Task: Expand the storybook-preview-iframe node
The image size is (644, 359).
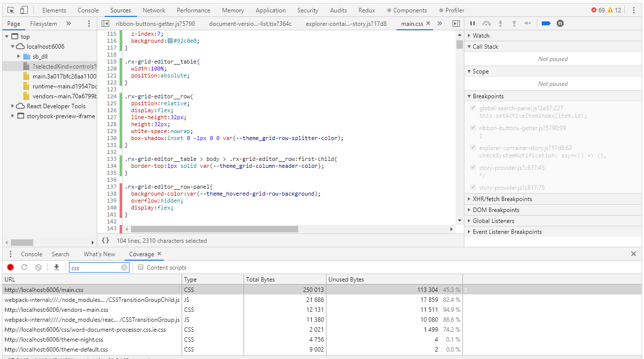Action: (12, 116)
